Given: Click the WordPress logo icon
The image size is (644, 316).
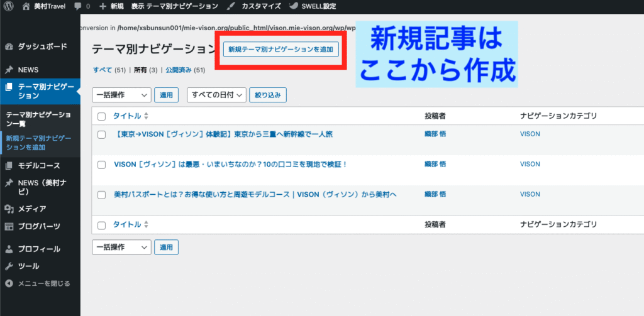Looking at the screenshot, I should coord(8,6).
